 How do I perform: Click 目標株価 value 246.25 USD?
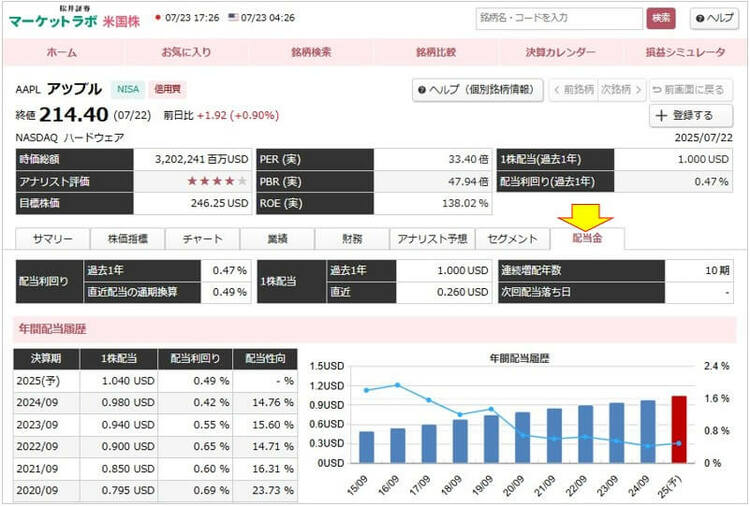click(220, 203)
